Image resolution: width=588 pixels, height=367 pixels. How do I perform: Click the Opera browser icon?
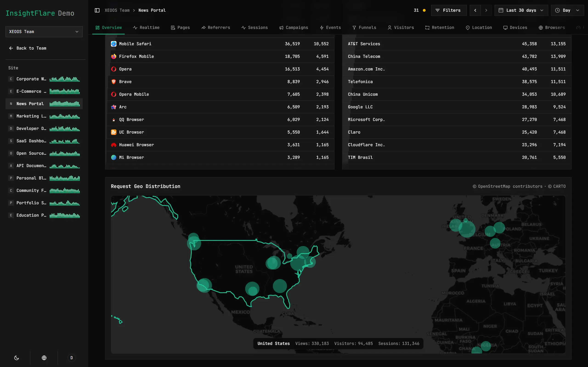click(x=113, y=69)
